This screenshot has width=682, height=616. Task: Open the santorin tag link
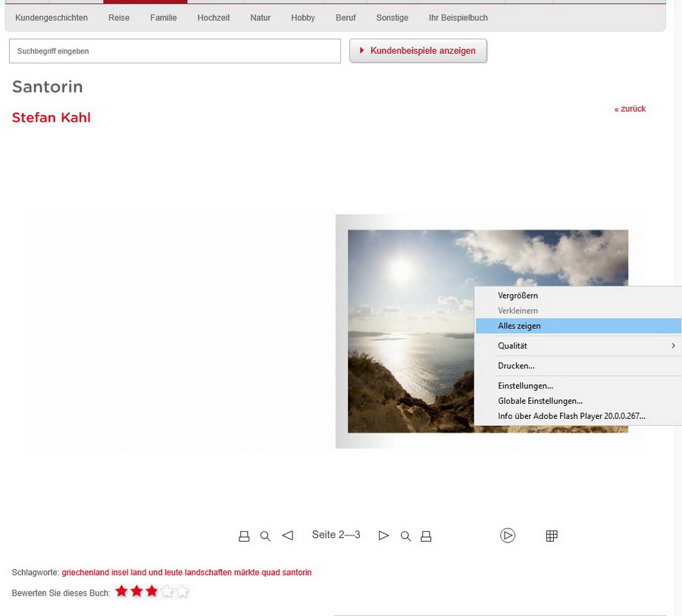click(x=296, y=573)
